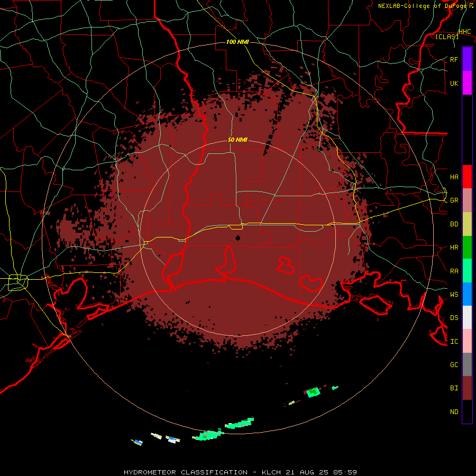Image resolution: width=476 pixels, height=476 pixels.
Task: Click the black ND color swatch
Action: (x=467, y=411)
